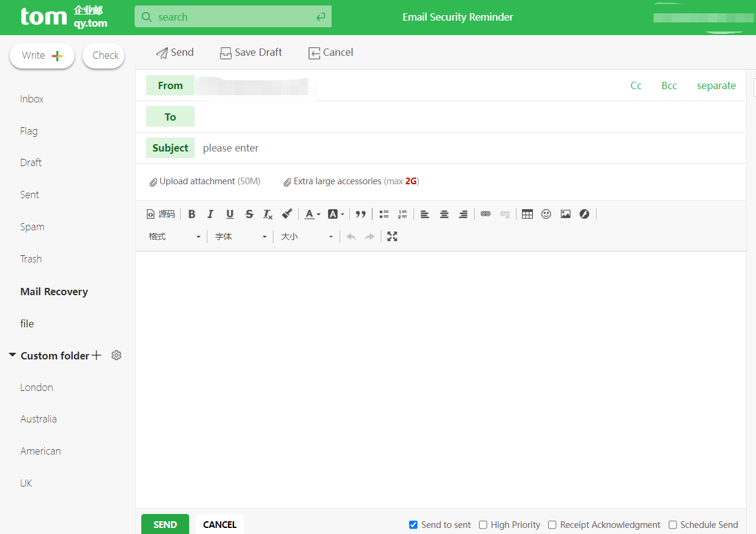756x534 pixels.
Task: Open custom folder settings gear
Action: click(x=116, y=356)
